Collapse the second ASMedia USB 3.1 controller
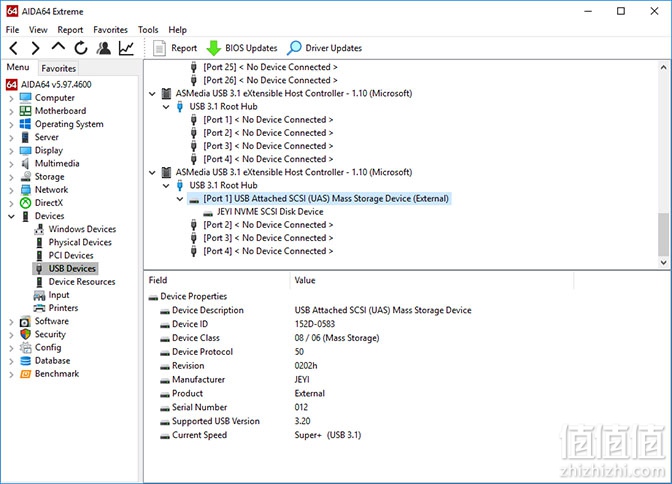The width and height of the screenshot is (672, 484). click(x=152, y=172)
